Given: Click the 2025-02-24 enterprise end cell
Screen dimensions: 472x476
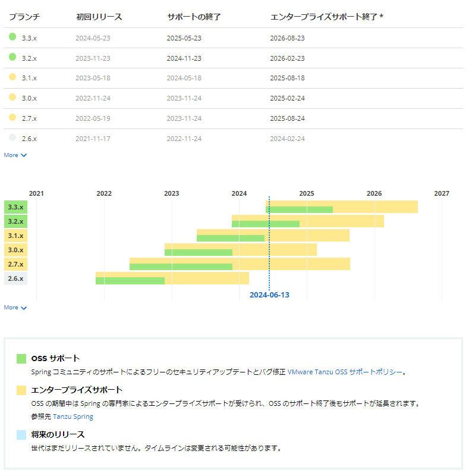Looking at the screenshot, I should [287, 98].
